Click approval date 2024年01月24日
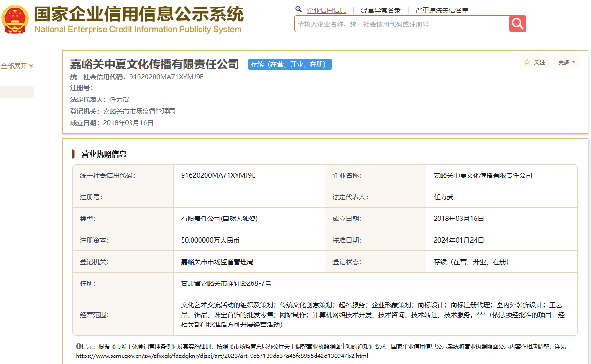This screenshot has height=364, width=591. point(459,240)
